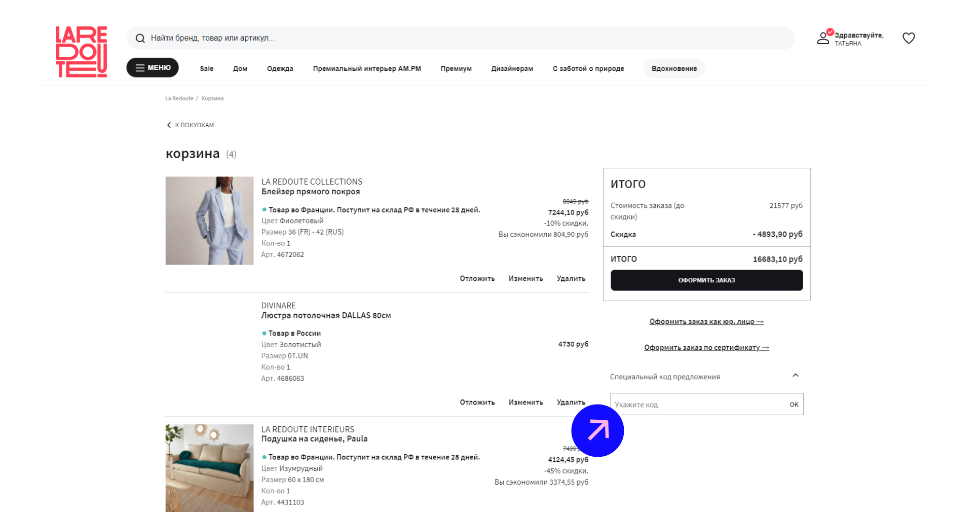This screenshot has width=980, height=512.
Task: Click the discount value - 4893,90 руб
Action: pyautogui.click(x=778, y=234)
